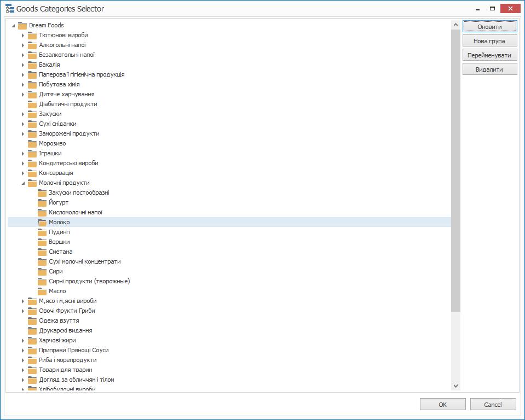This screenshot has height=420, width=525.
Task: Select Сирні продукти (творожные)
Action: (x=89, y=281)
